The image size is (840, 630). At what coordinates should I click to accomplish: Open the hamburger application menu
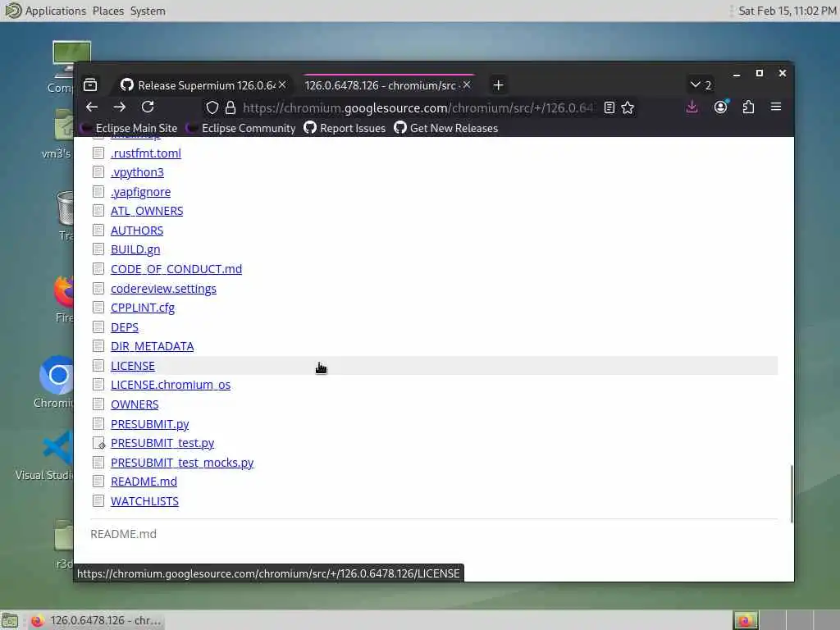[x=776, y=107]
